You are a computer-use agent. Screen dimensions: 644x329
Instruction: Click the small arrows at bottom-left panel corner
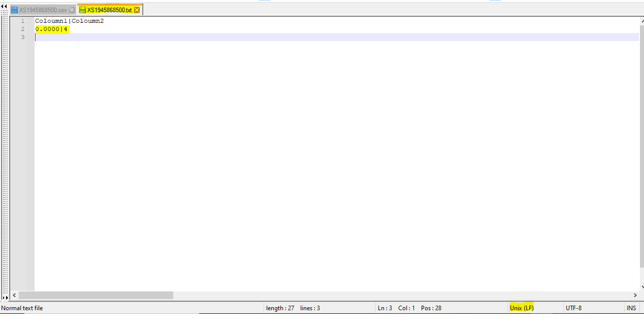(5, 298)
